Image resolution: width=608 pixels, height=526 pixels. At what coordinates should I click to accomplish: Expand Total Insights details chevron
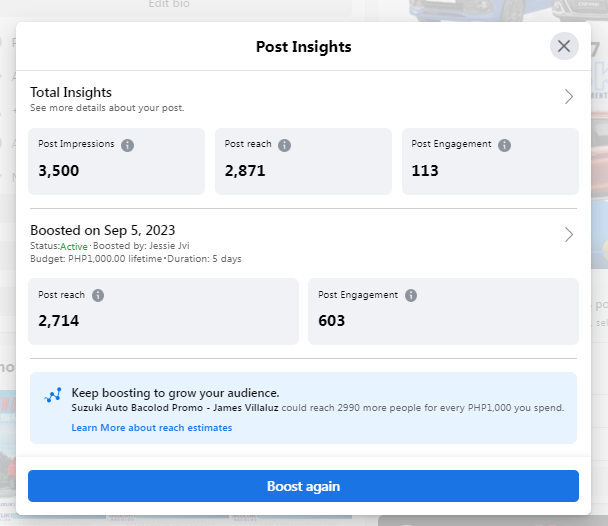coord(568,97)
